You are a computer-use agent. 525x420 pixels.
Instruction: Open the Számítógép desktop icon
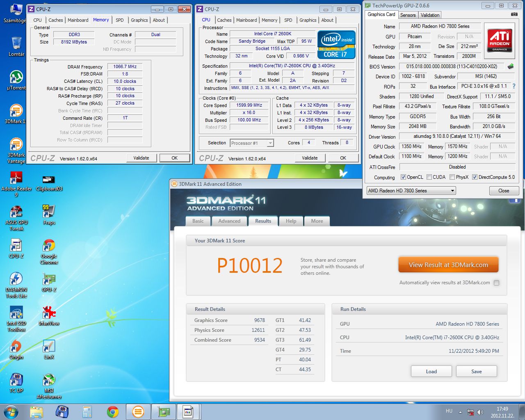tap(15, 12)
